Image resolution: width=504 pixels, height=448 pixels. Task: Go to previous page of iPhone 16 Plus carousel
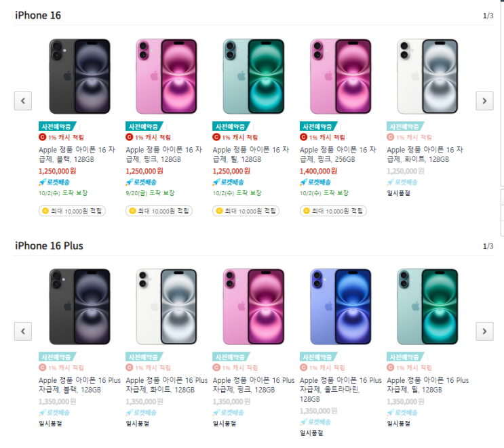coord(23,331)
